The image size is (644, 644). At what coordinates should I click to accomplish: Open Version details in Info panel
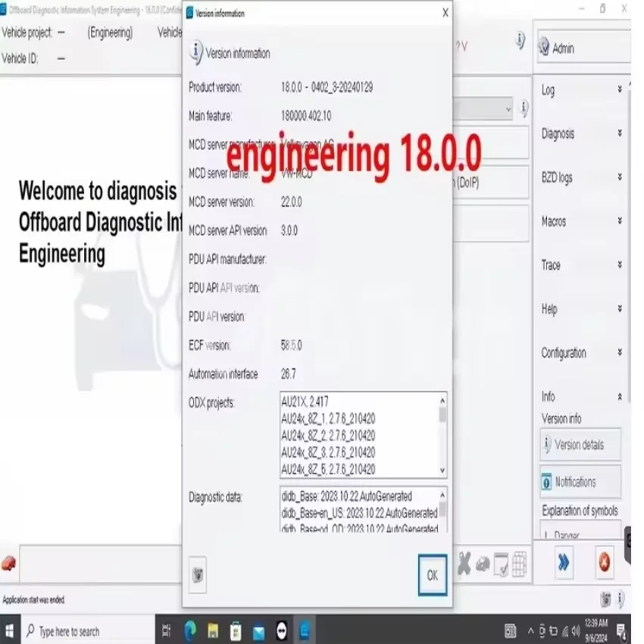click(x=580, y=445)
